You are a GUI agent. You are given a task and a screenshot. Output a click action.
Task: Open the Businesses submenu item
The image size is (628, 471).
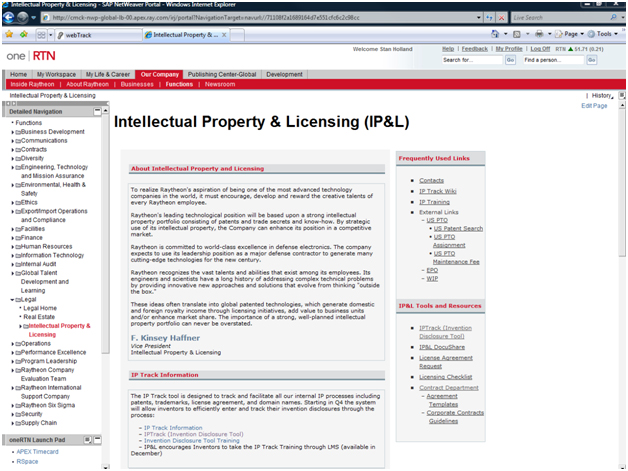pyautogui.click(x=137, y=85)
